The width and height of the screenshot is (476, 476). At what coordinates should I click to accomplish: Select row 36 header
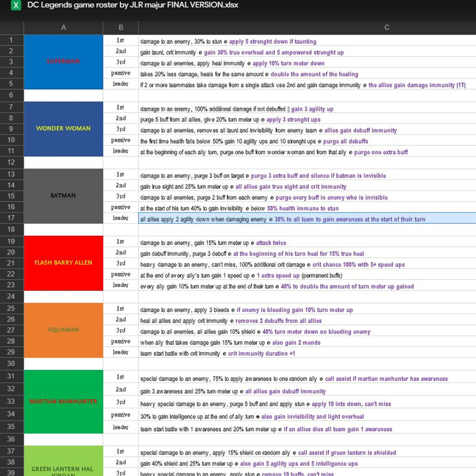point(12,439)
